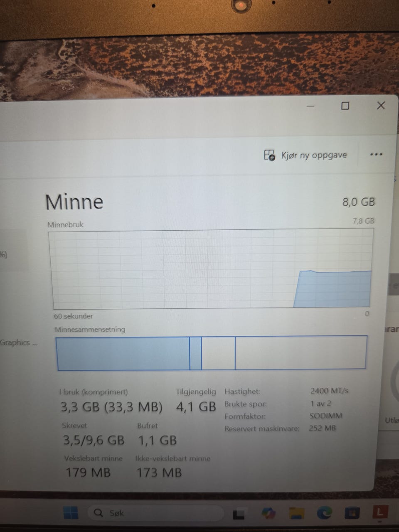Launch Microsoft Edge from the taskbar

(325, 514)
